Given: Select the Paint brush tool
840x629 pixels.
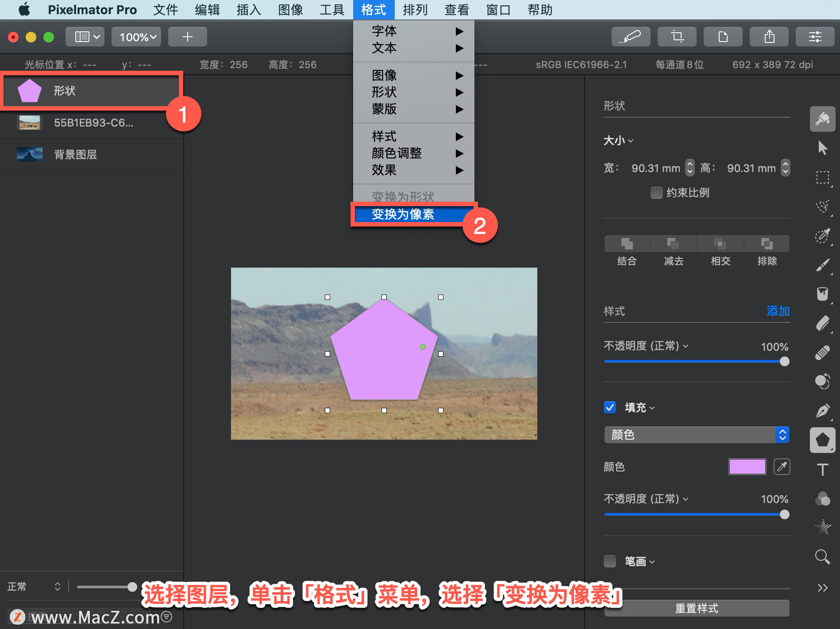Looking at the screenshot, I should pyautogui.click(x=822, y=265).
